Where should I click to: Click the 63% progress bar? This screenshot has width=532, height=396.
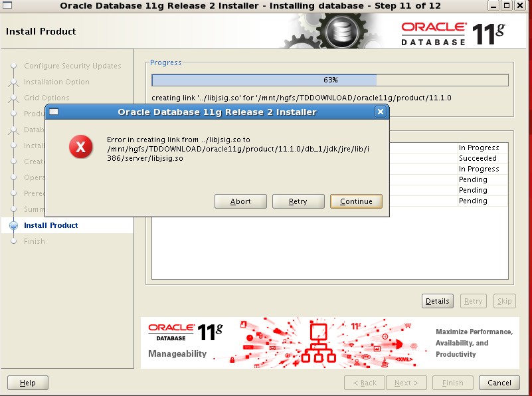tap(330, 80)
